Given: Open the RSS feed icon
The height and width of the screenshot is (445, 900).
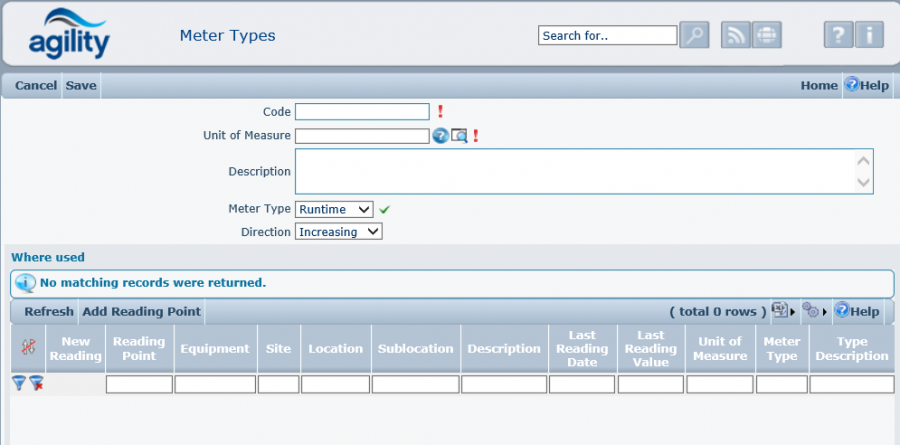Looking at the screenshot, I should [736, 35].
